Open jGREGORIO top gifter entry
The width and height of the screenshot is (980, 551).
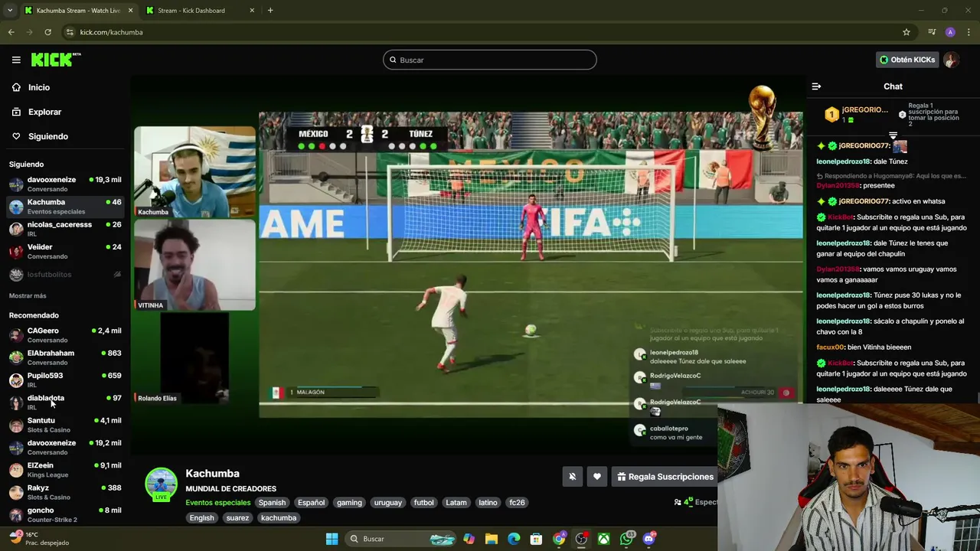[x=856, y=115]
